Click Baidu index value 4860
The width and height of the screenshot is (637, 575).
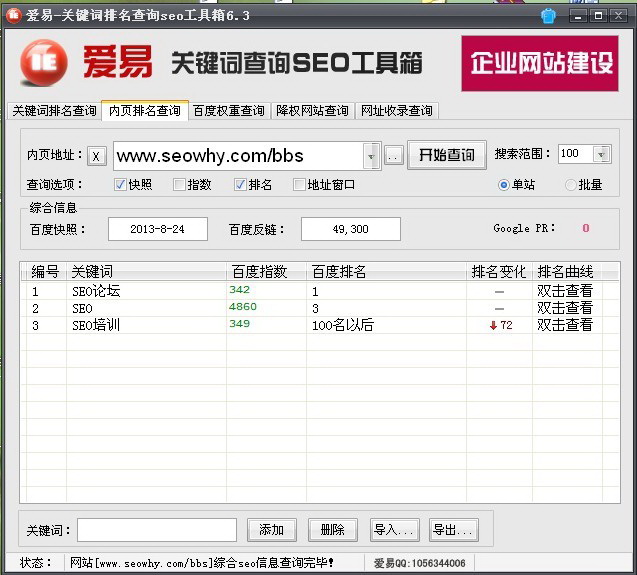tap(243, 306)
